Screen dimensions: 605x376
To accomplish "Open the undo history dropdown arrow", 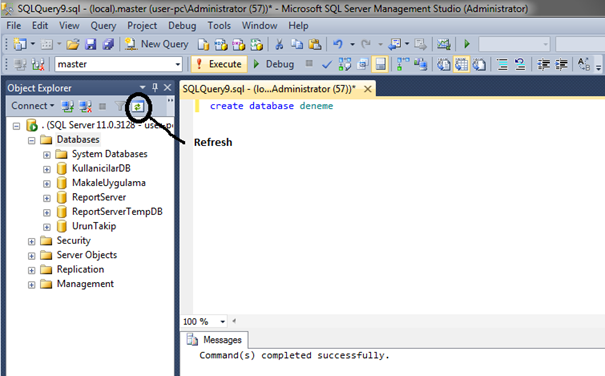I will click(x=352, y=44).
